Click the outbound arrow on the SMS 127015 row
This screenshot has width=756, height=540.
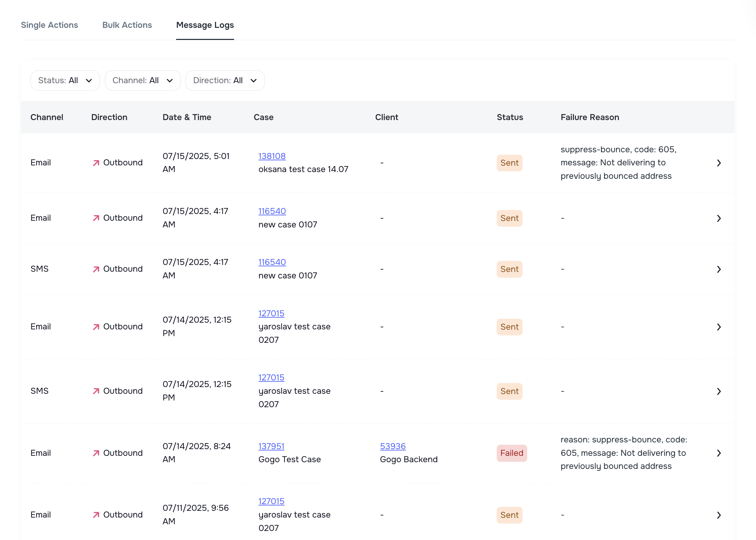point(97,391)
